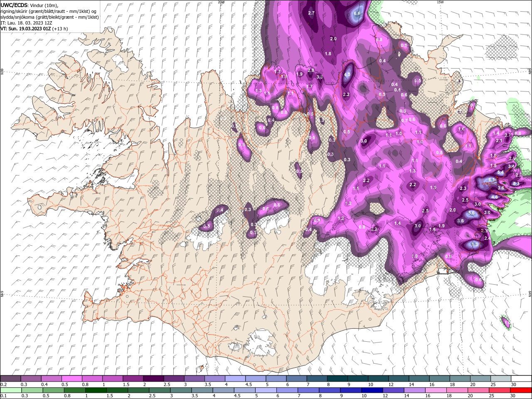Pick the dark teal 8–9 snow scale swatch
Screen dimensions: 532x399
337,379
